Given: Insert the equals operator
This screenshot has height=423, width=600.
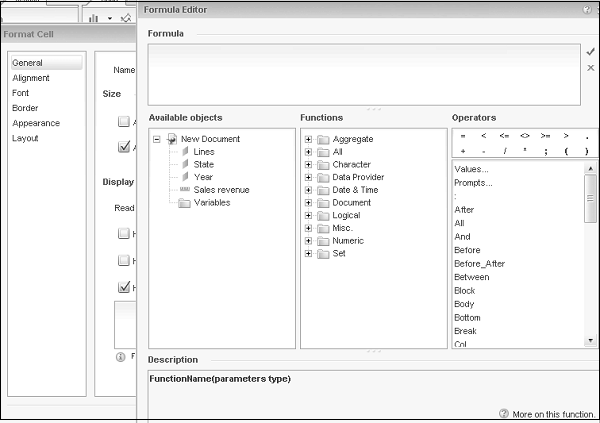Looking at the screenshot, I should click(x=462, y=135).
